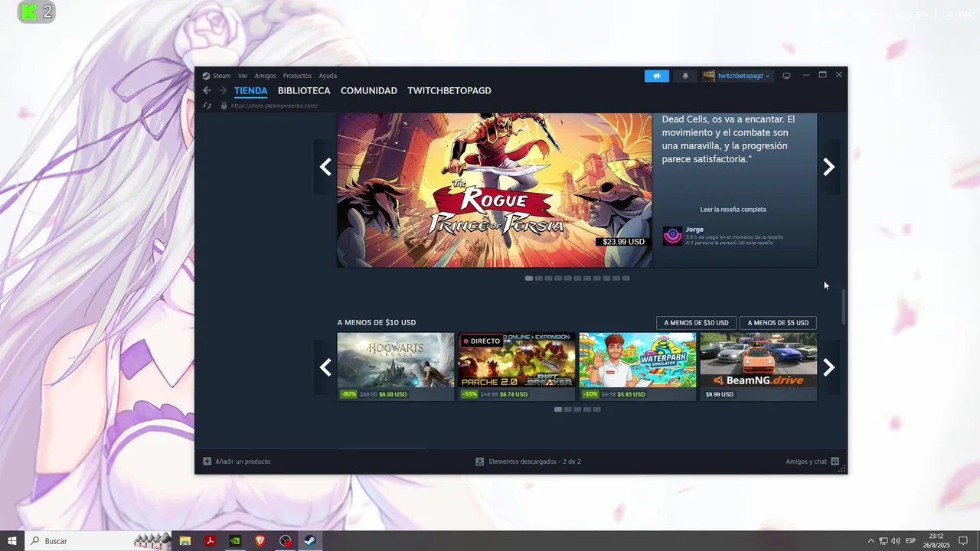980x551 pixels.
Task: Open the Ver menu
Action: (243, 76)
